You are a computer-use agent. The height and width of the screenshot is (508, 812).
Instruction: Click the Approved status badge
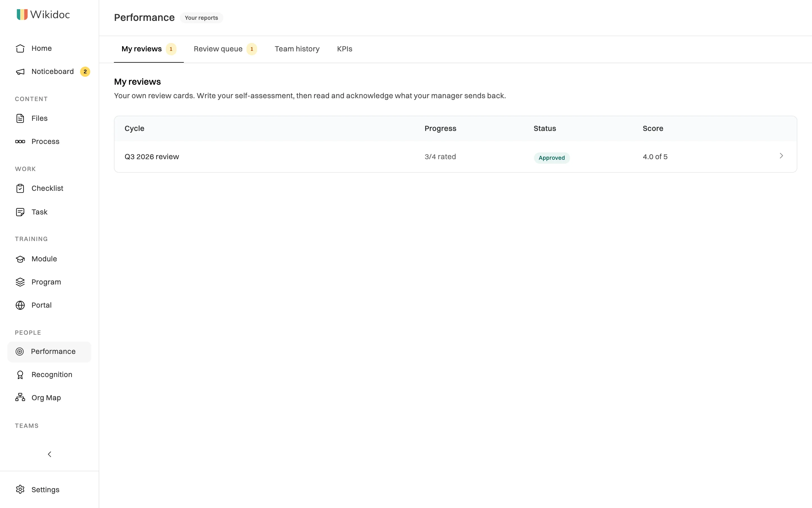551,158
